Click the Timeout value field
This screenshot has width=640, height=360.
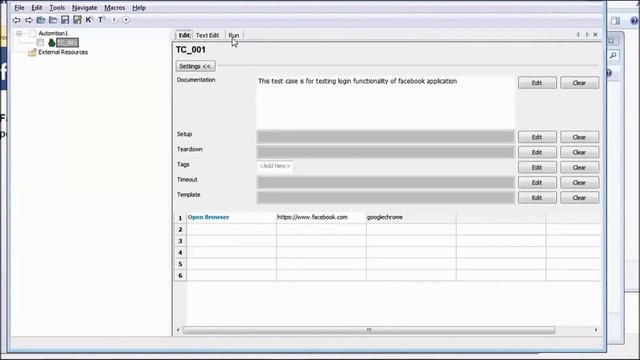tap(386, 182)
